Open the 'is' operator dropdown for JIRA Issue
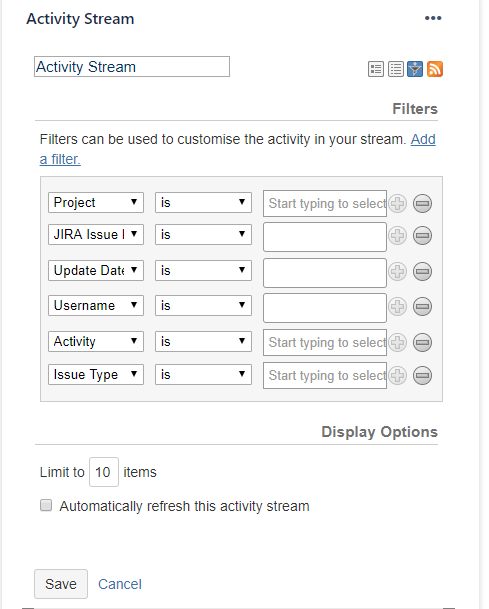489x609 pixels. pyautogui.click(x=203, y=234)
